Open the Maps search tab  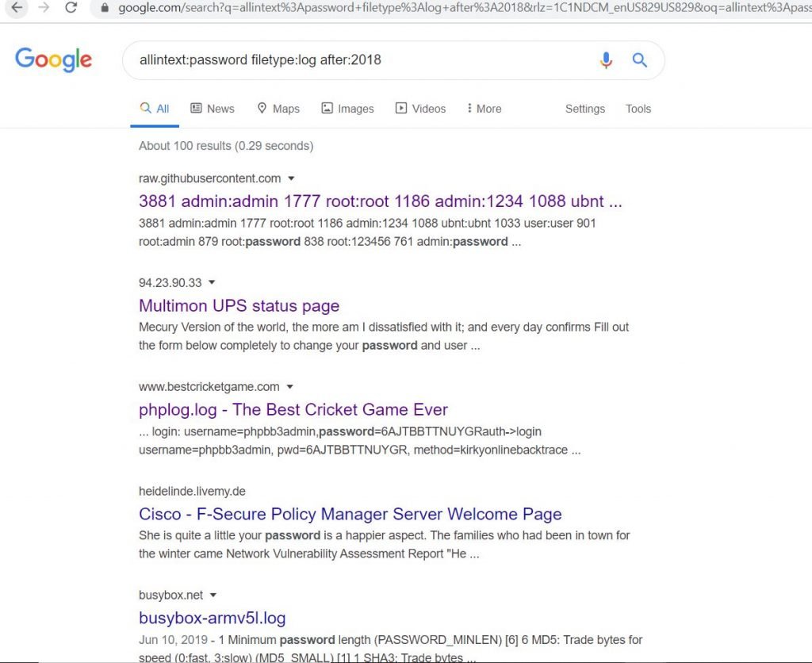click(278, 109)
